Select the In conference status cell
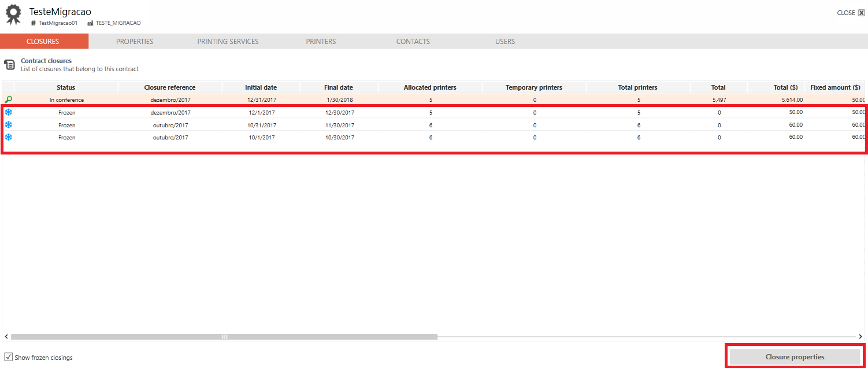The width and height of the screenshot is (868, 368). pyautogui.click(x=66, y=100)
